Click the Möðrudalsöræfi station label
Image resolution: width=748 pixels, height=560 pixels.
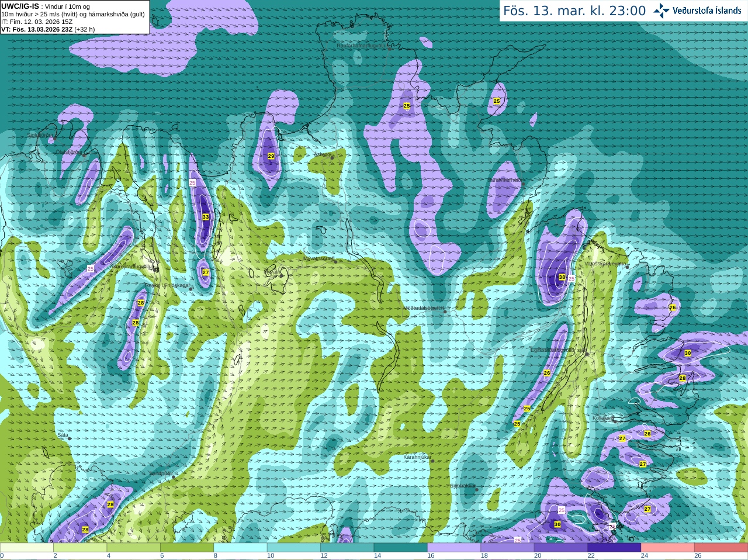(x=424, y=307)
